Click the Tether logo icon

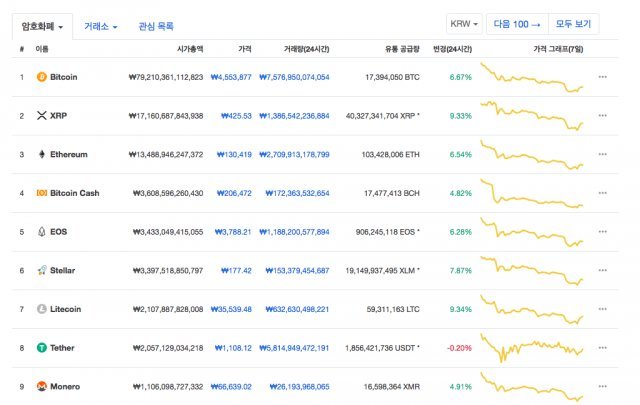pyautogui.click(x=41, y=348)
